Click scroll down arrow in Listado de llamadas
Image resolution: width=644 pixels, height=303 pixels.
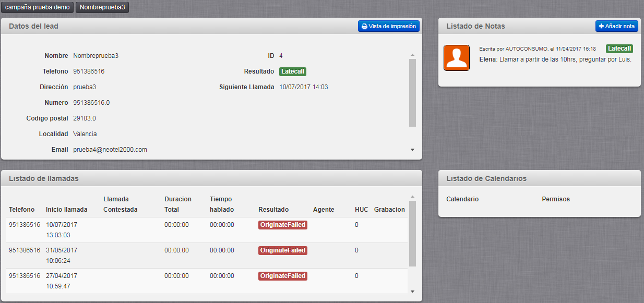[412, 291]
